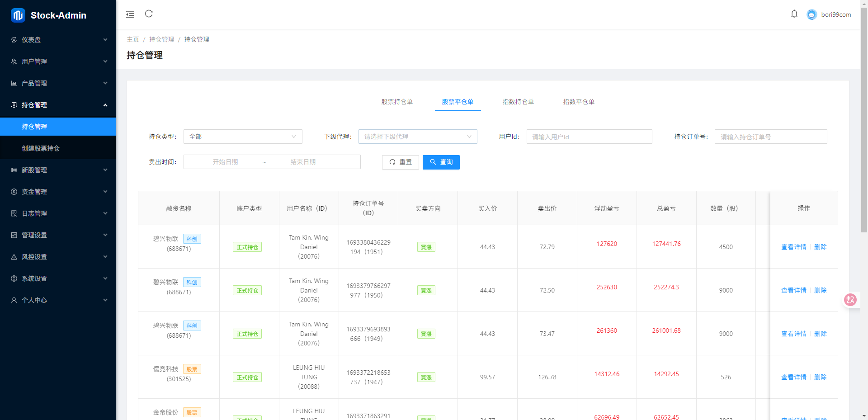The width and height of the screenshot is (868, 420).
Task: Go to 主页 breadcrumb link
Action: (x=133, y=39)
